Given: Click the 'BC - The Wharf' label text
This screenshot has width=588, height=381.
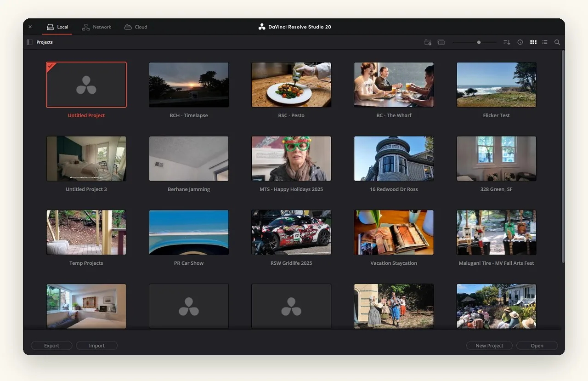Looking at the screenshot, I should coord(394,115).
